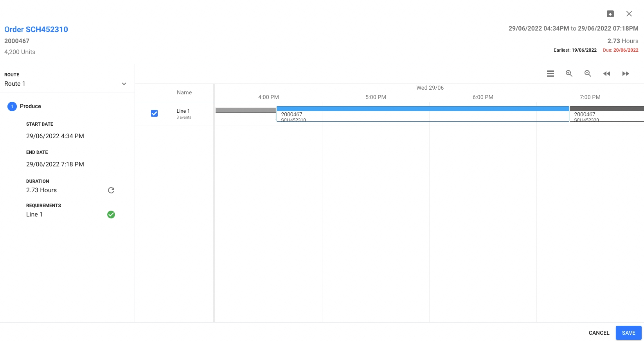Zoom out on the timeline

pyautogui.click(x=588, y=74)
